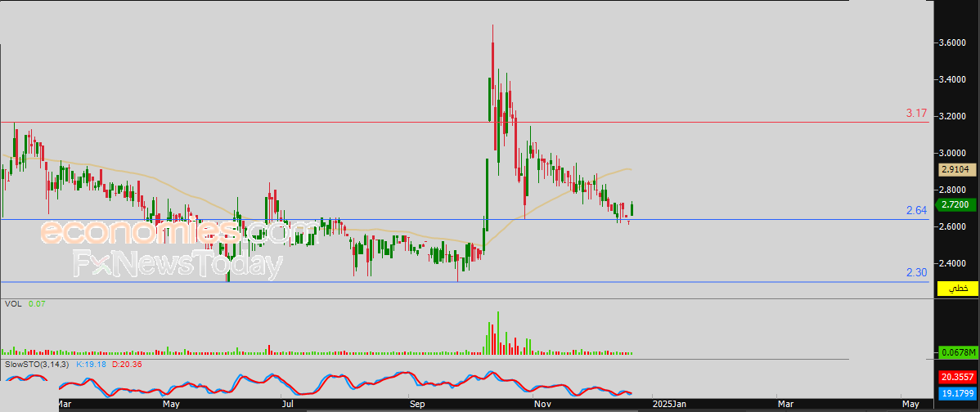980x412 pixels.
Task: Click the Nov date axis label
Action: 543,405
